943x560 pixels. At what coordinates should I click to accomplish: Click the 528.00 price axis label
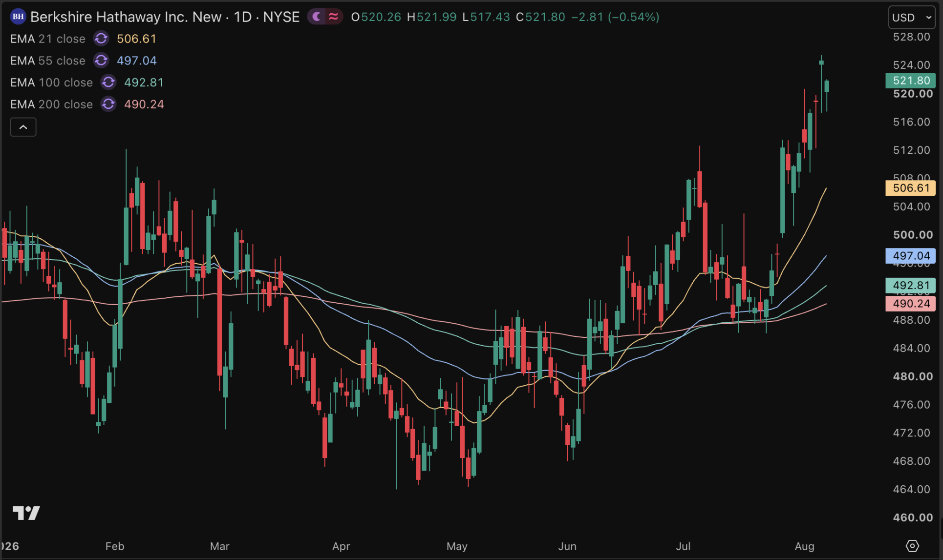(912, 37)
